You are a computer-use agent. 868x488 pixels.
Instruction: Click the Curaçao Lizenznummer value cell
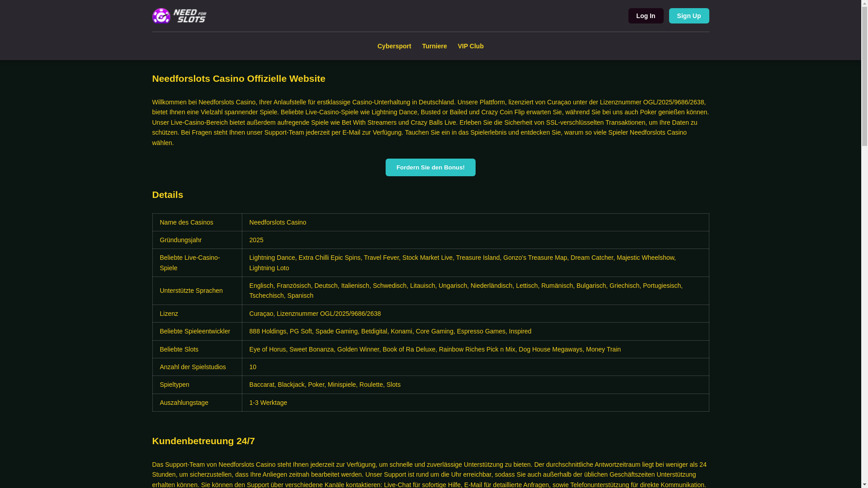point(475,314)
